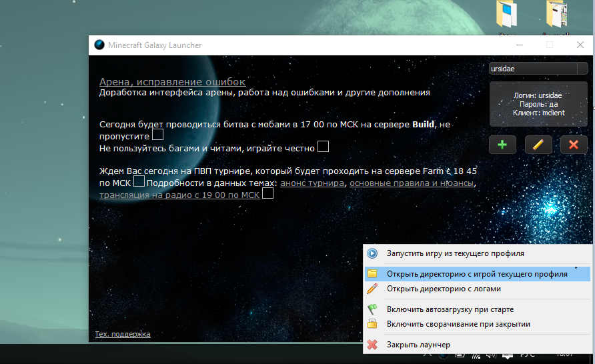Delete the profile with red cross button
Screen dimensions: 595x364
pos(574,145)
